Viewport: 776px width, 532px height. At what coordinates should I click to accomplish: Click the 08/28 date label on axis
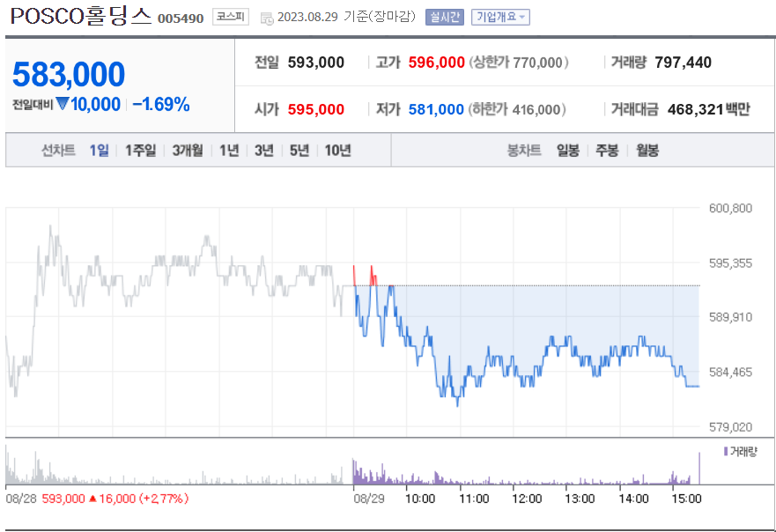point(21,499)
